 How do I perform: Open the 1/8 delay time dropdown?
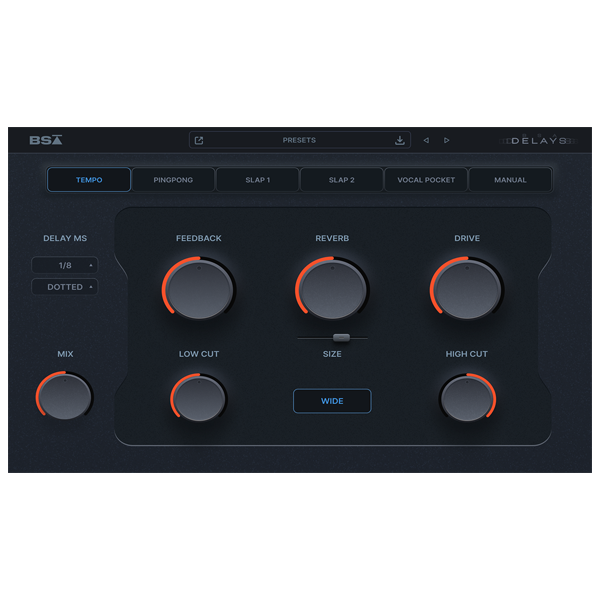pyautogui.click(x=65, y=265)
